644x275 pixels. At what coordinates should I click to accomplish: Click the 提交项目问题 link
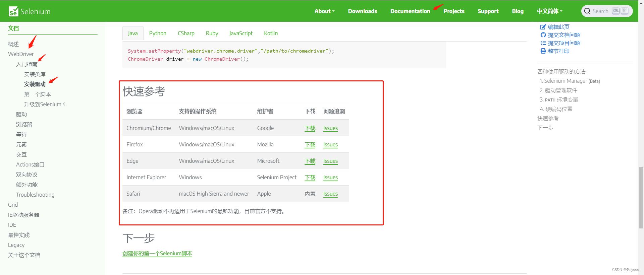(564, 43)
